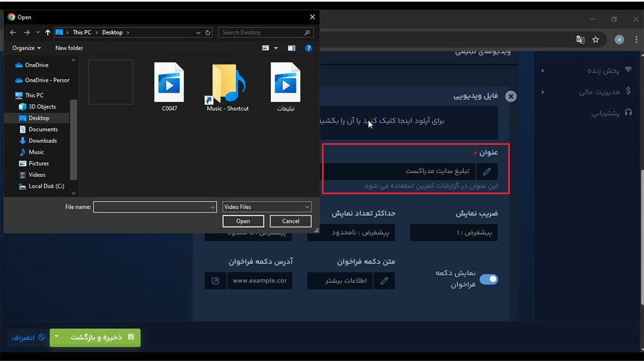The height and width of the screenshot is (362, 644).
Task: Expand the File name history dropdown
Action: click(x=213, y=207)
